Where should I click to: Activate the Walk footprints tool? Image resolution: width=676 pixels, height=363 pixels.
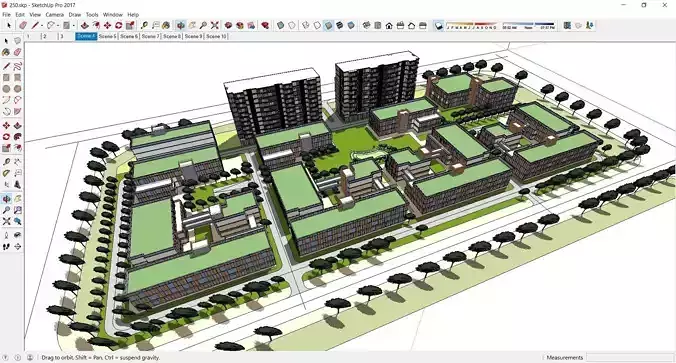[6, 246]
